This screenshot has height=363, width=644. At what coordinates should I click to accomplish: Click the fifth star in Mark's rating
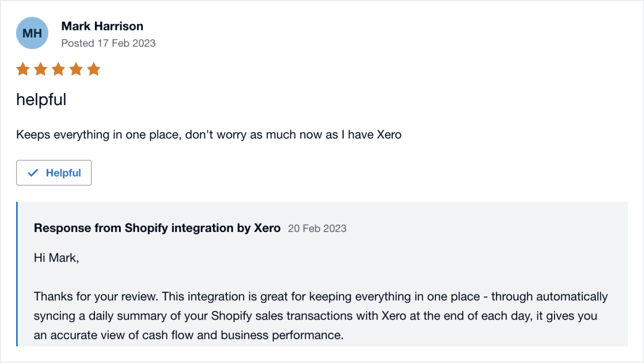pyautogui.click(x=94, y=69)
